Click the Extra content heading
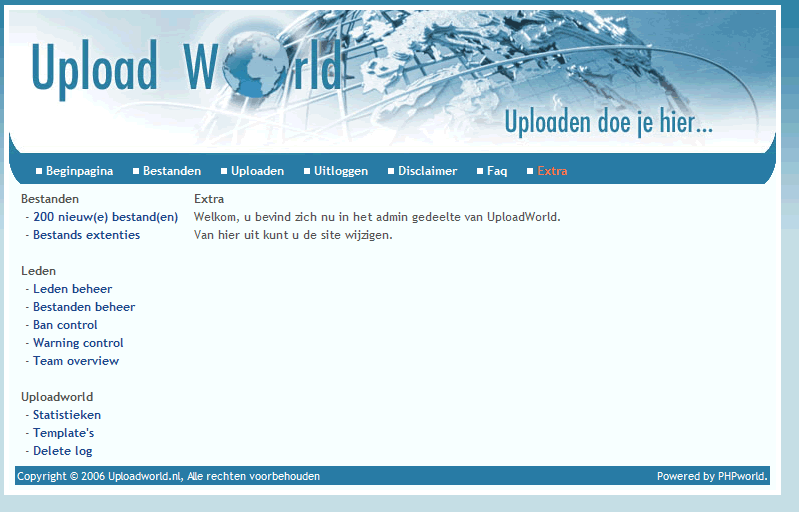This screenshot has width=799, height=512. tap(209, 199)
